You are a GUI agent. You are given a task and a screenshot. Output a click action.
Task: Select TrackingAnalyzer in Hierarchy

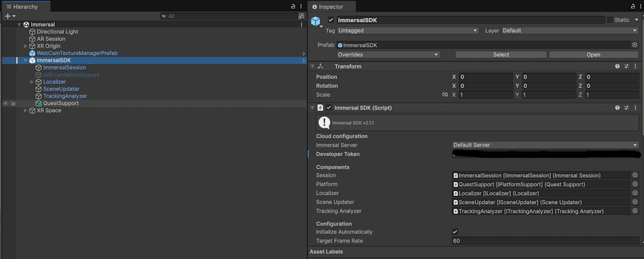pyautogui.click(x=65, y=96)
